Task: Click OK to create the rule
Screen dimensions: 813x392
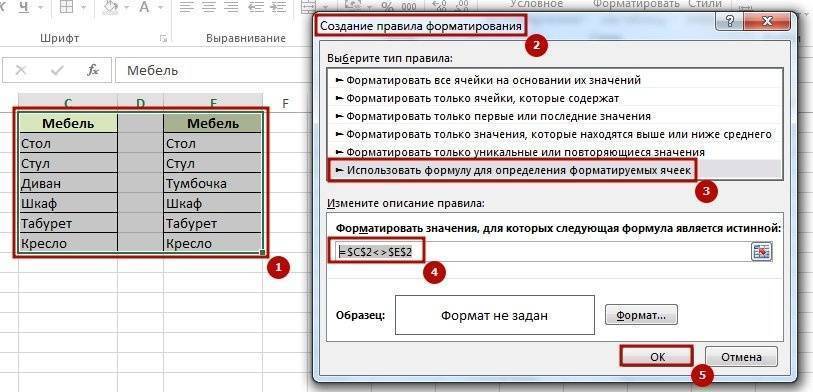Action: (x=656, y=357)
